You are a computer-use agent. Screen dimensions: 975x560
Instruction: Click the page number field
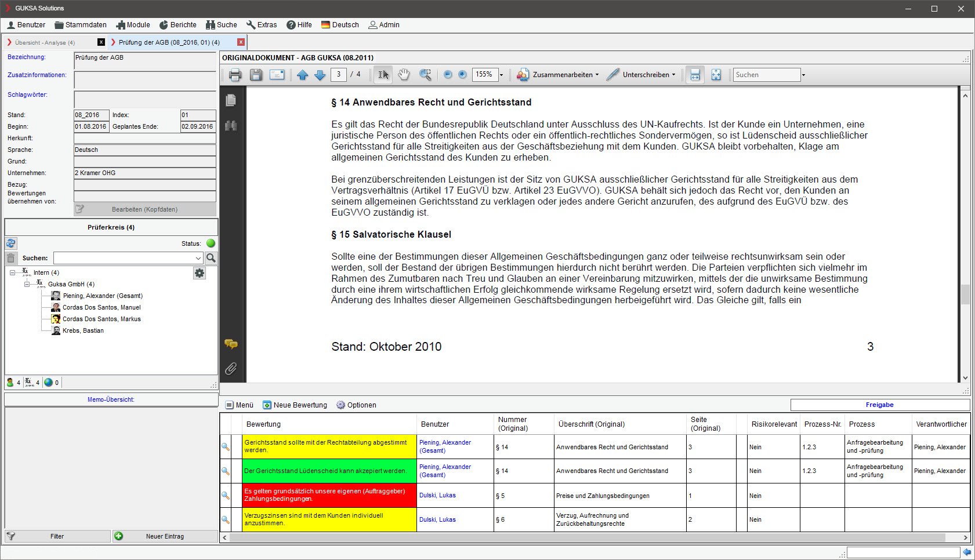339,74
